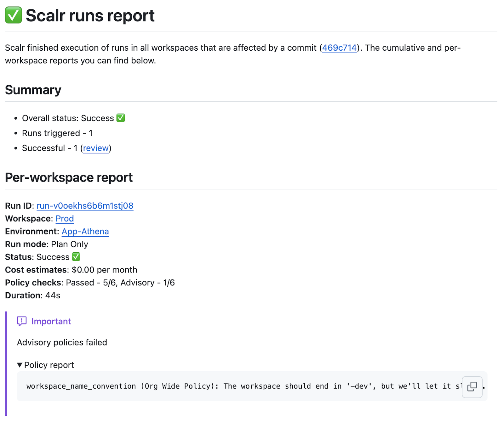Image resolution: width=504 pixels, height=421 pixels.
Task: Open the review link for successful runs
Action: 96,148
